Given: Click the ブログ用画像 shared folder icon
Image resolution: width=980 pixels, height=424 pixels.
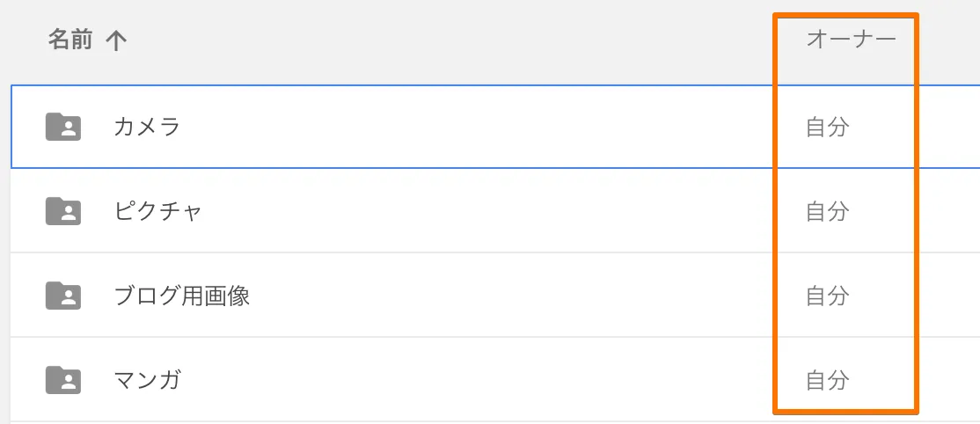Looking at the screenshot, I should click(x=63, y=296).
